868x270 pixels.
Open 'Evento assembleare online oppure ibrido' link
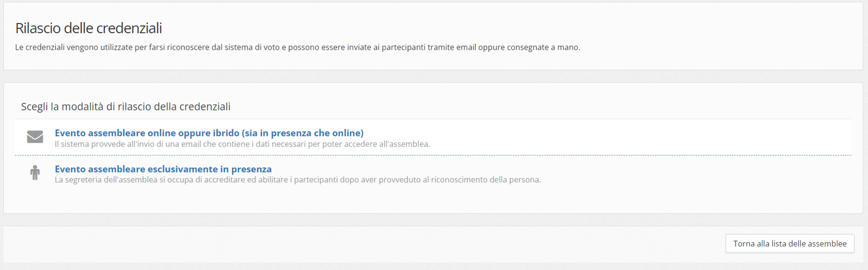point(209,133)
